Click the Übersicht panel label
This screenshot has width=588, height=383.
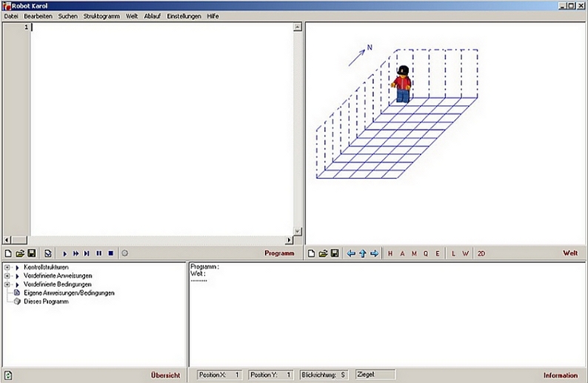click(165, 375)
